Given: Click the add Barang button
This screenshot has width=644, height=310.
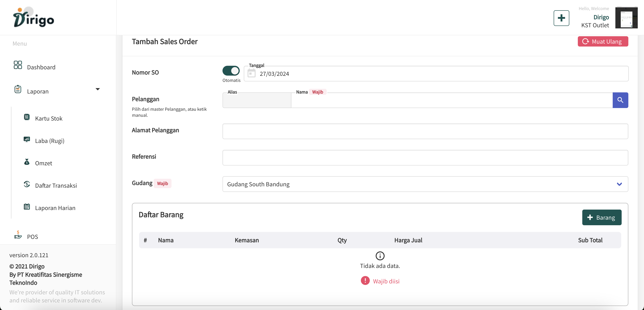Looking at the screenshot, I should 602,217.
